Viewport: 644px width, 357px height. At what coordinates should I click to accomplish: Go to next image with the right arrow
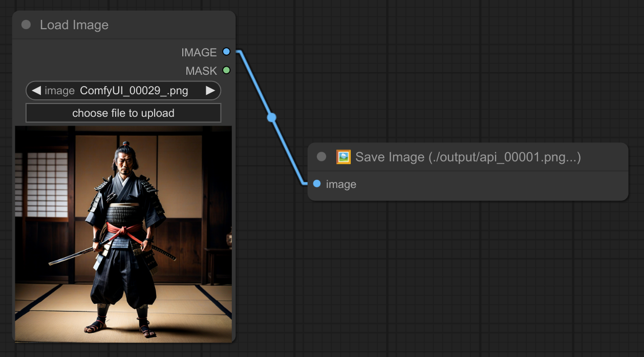(x=210, y=91)
